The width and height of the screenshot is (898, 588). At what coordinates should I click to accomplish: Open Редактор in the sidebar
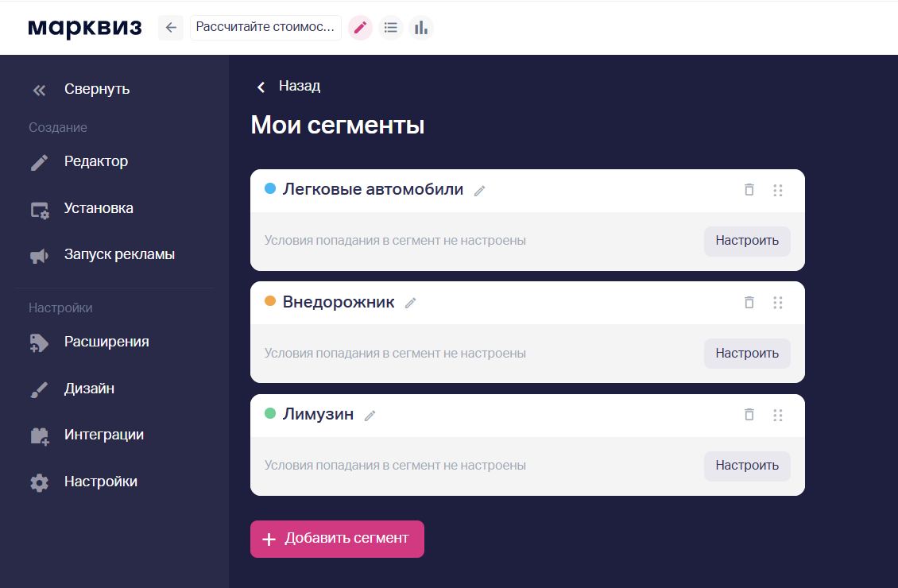point(96,161)
